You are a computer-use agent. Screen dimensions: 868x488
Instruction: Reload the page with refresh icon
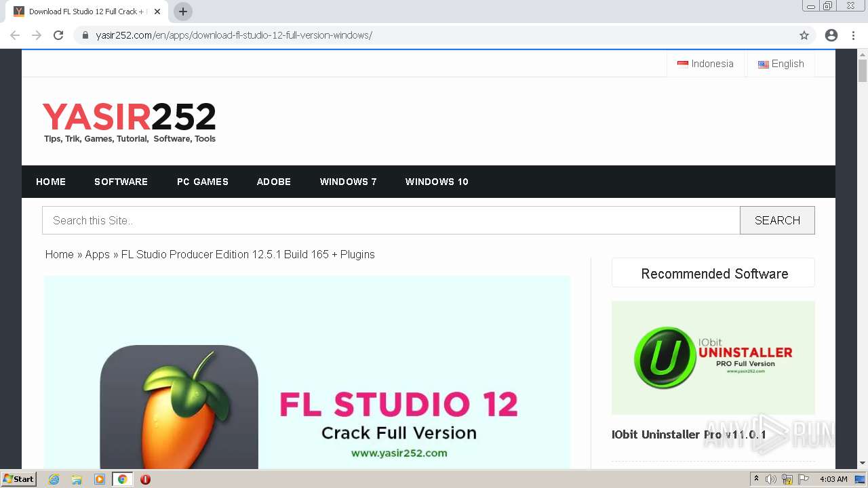coord(58,35)
